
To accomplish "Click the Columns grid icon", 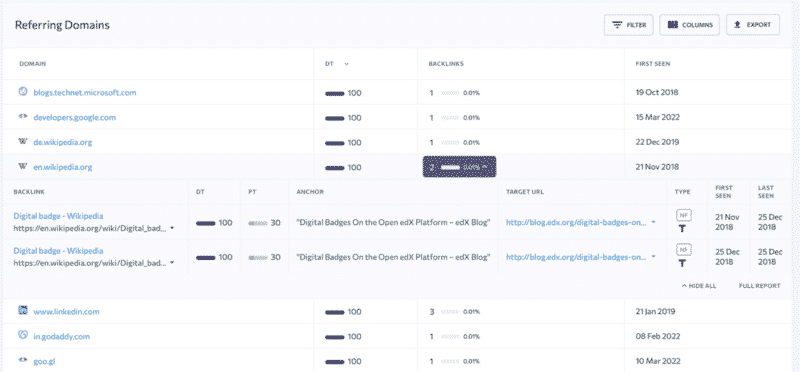I will pos(672,24).
